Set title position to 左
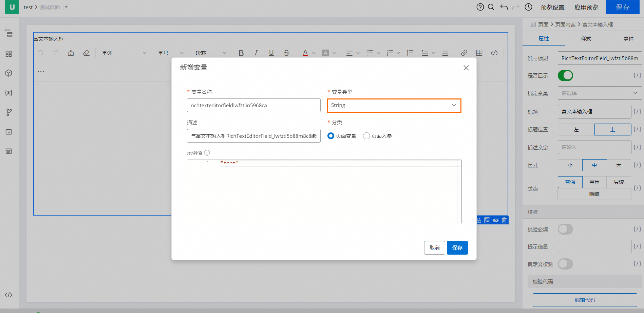The width and height of the screenshot is (644, 313). pos(576,129)
